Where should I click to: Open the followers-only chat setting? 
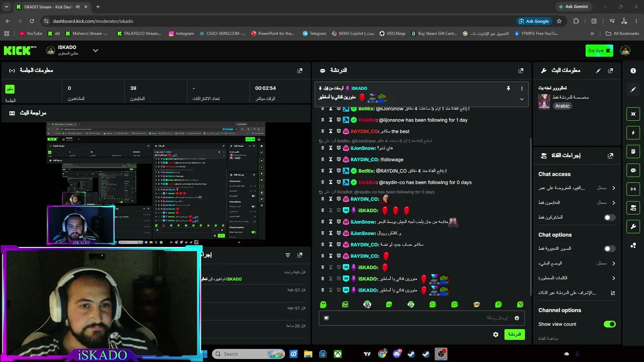coord(577,203)
